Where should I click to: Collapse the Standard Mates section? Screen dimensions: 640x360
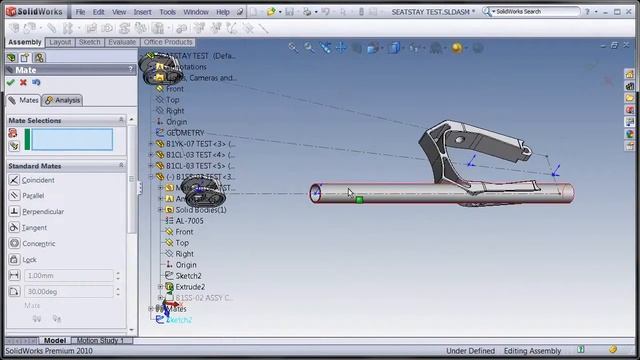point(121,165)
